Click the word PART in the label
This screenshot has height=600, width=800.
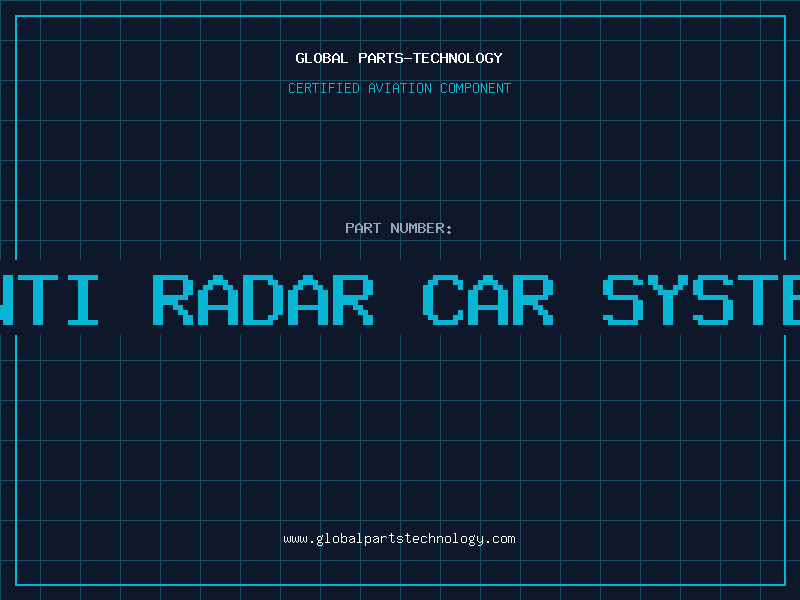click(363, 228)
